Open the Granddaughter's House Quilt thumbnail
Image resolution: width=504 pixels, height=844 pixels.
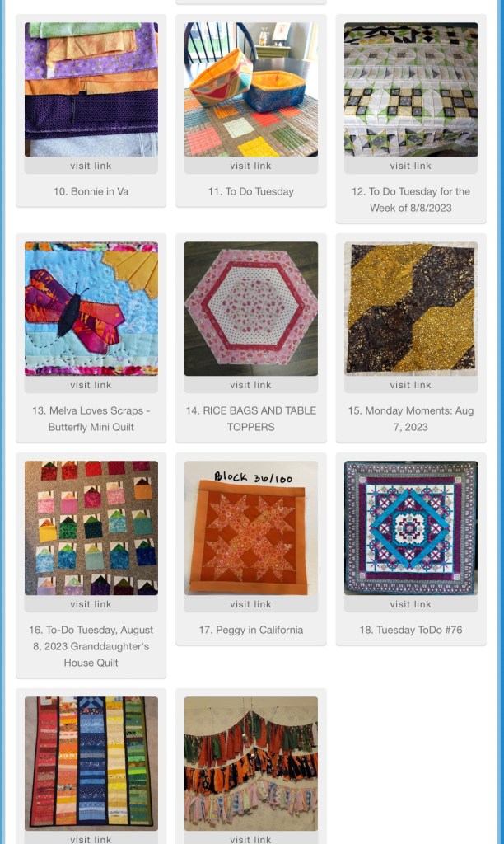91,527
